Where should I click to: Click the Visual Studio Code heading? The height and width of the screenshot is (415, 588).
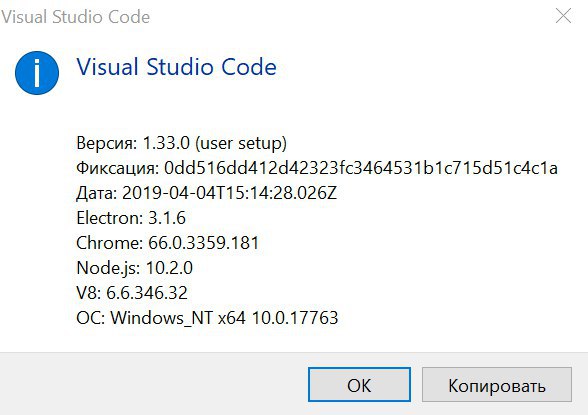177,67
